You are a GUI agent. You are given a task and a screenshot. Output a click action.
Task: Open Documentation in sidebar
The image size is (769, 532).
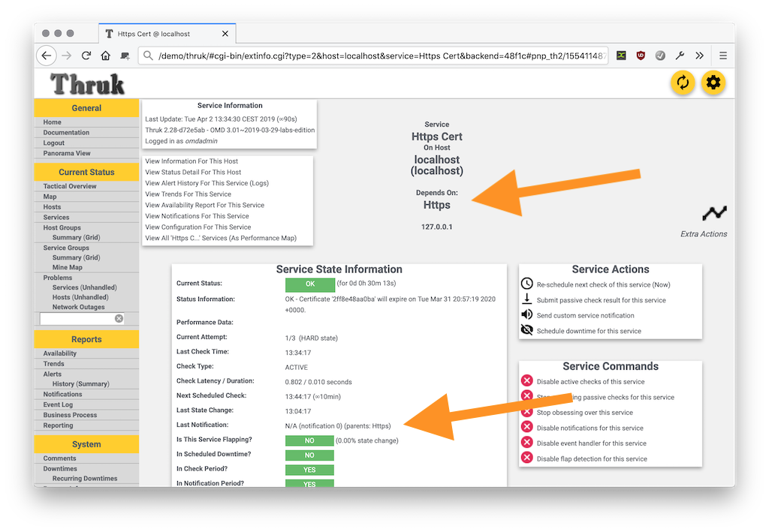click(x=66, y=132)
